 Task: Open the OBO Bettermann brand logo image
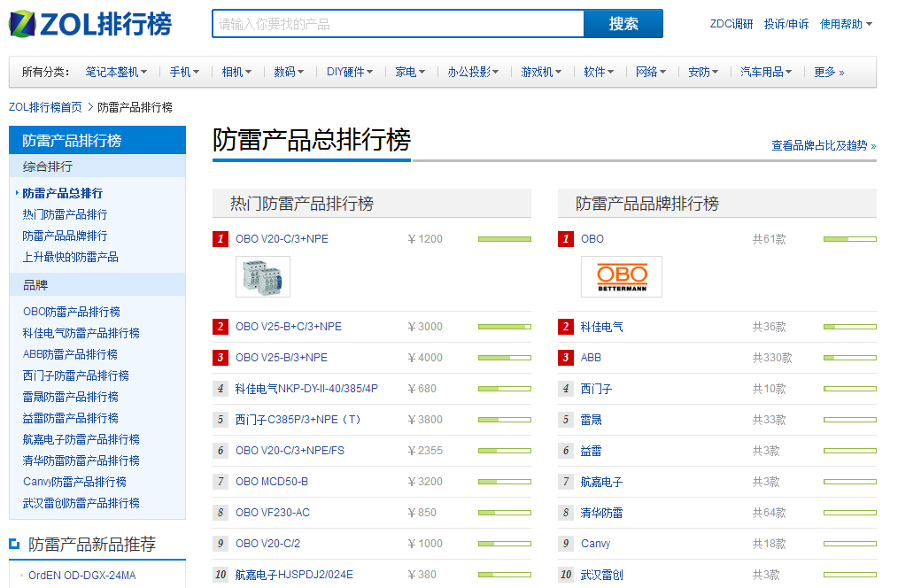(622, 276)
